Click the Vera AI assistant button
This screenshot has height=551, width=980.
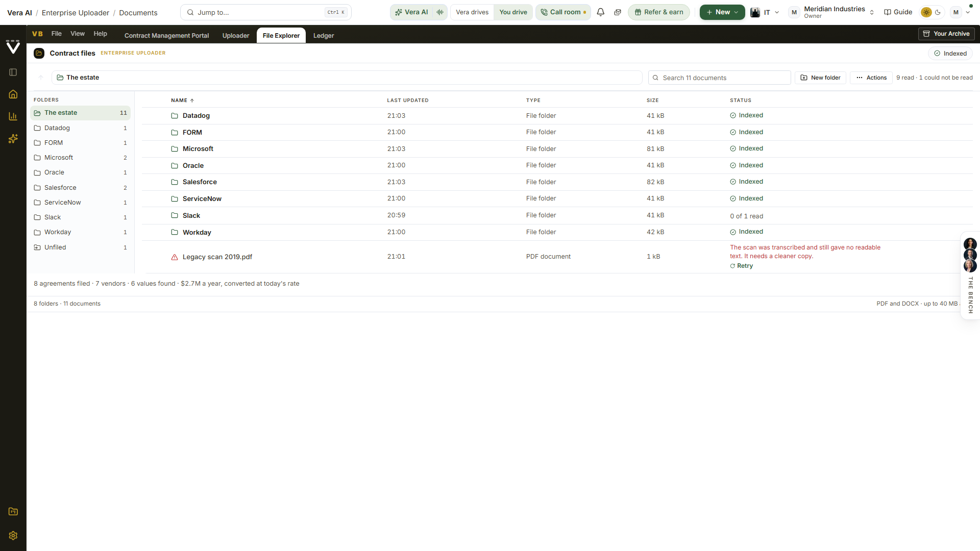pyautogui.click(x=411, y=12)
